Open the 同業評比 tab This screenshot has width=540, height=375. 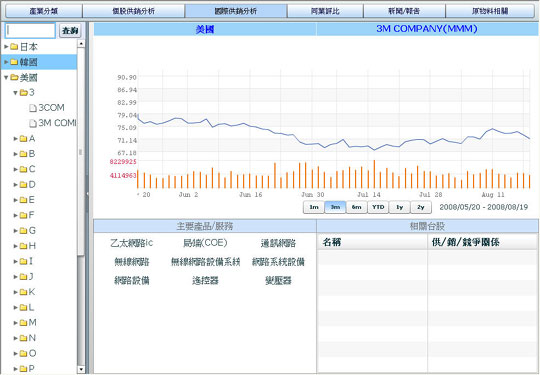click(325, 11)
